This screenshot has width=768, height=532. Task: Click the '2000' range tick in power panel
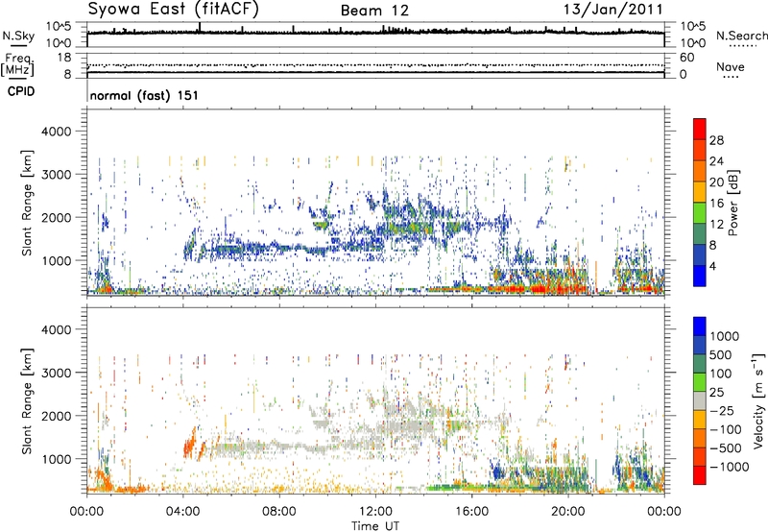56,217
